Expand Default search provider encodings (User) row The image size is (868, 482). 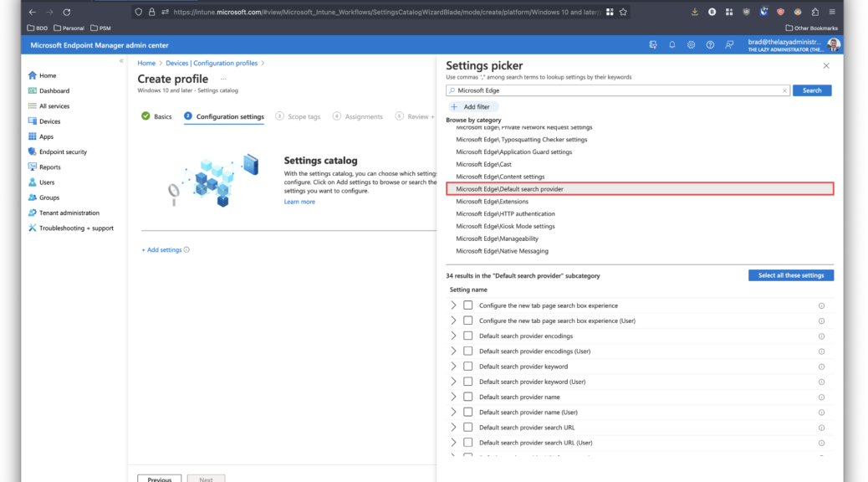[453, 351]
